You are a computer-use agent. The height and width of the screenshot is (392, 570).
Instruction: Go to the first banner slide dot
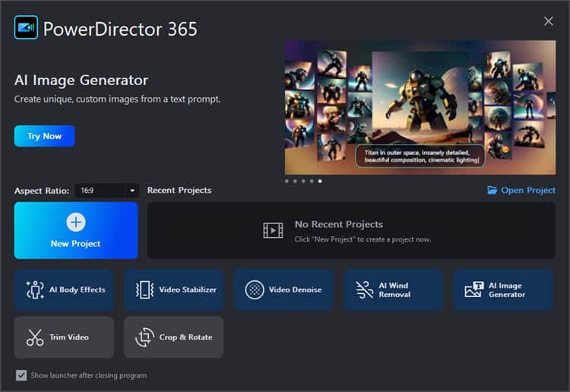[287, 181]
